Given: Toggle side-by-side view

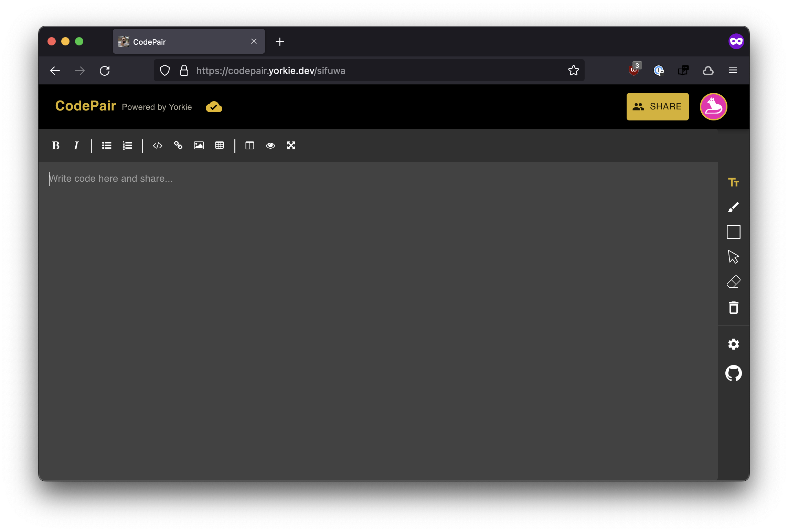Looking at the screenshot, I should (x=250, y=146).
